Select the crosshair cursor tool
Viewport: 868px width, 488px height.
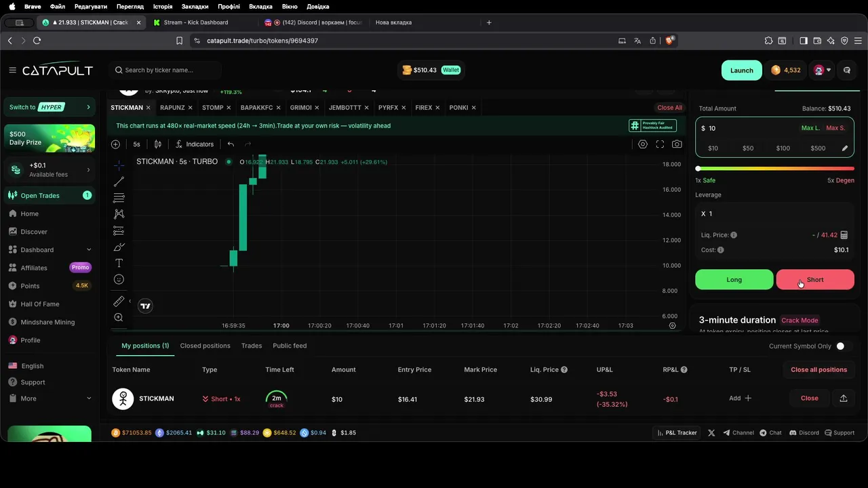pos(119,165)
